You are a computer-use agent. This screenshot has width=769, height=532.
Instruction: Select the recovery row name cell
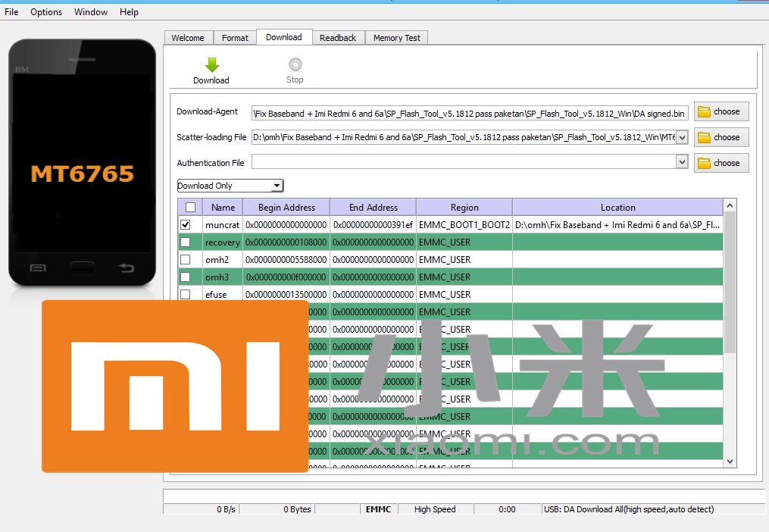(x=223, y=242)
